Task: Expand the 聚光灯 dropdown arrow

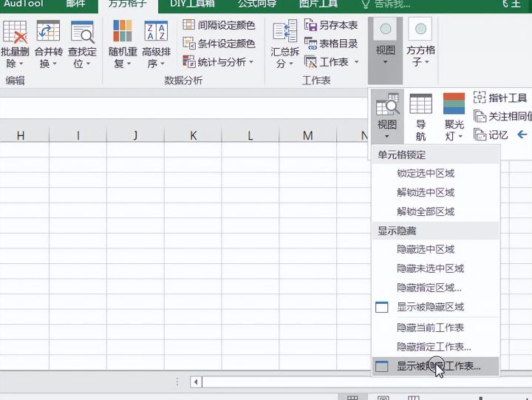Action: pos(460,137)
